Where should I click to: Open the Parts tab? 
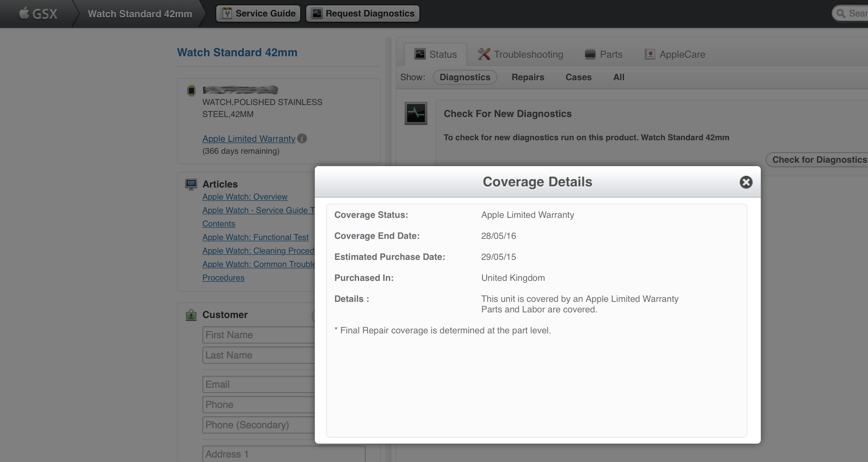603,54
